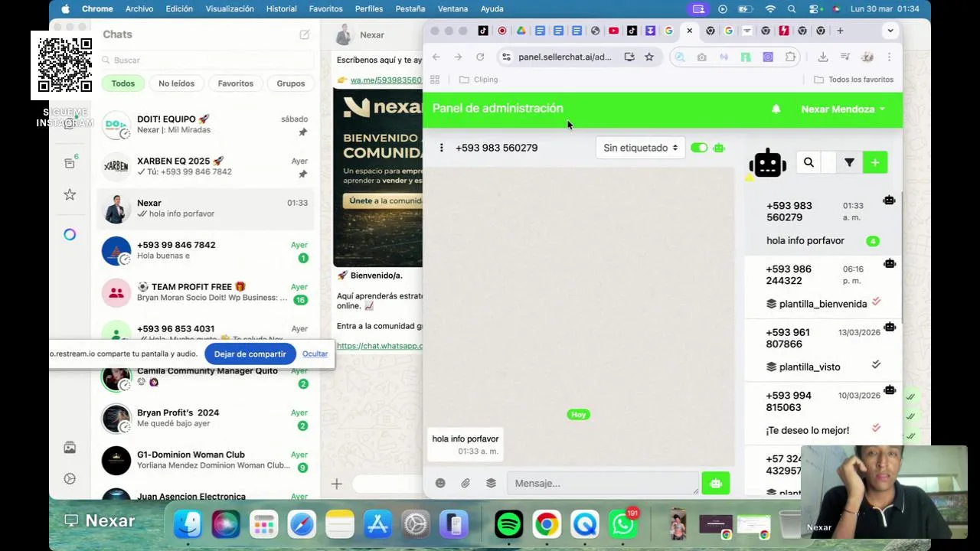Select the Favoritos filter in WhatsApp
This screenshot has height=551, width=980.
click(235, 83)
